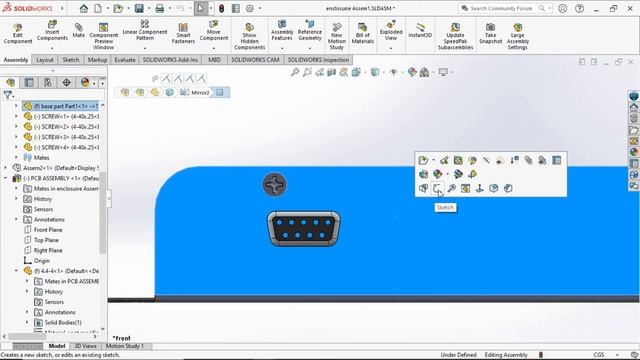Screen dimensions: 640x360
Task: Switch to the Model tab
Action: click(x=57, y=346)
